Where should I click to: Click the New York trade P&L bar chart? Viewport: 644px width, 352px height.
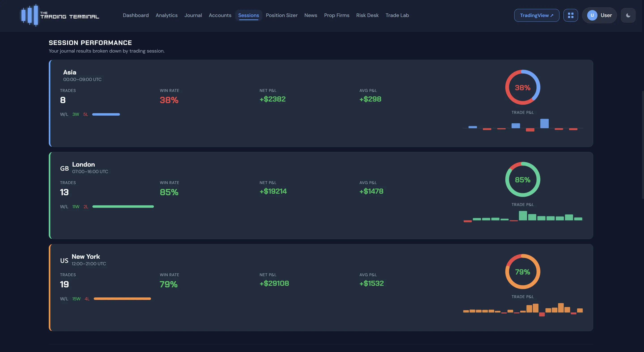523,310
